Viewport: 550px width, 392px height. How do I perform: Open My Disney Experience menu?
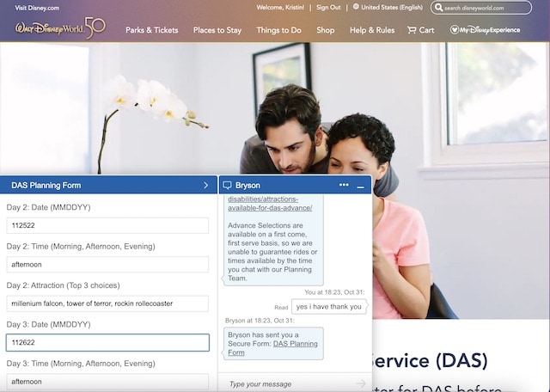coord(485,30)
